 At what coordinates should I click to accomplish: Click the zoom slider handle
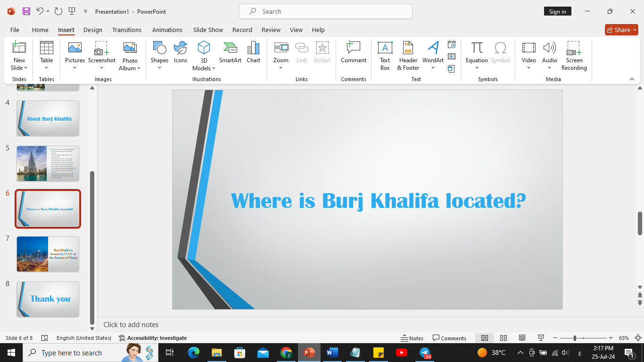coord(575,338)
